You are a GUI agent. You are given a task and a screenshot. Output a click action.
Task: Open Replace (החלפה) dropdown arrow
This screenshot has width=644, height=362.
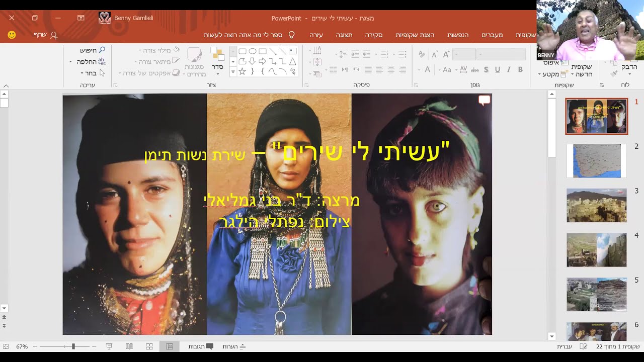(71, 61)
